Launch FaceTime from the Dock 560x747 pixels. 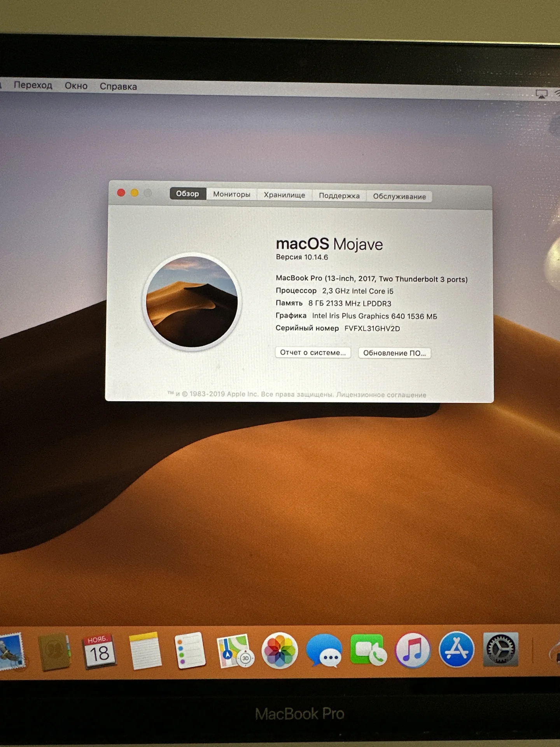(x=368, y=650)
